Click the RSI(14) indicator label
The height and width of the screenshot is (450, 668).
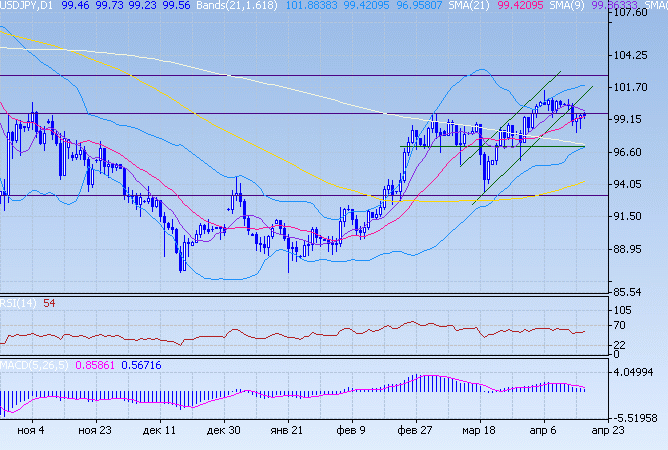(x=18, y=303)
